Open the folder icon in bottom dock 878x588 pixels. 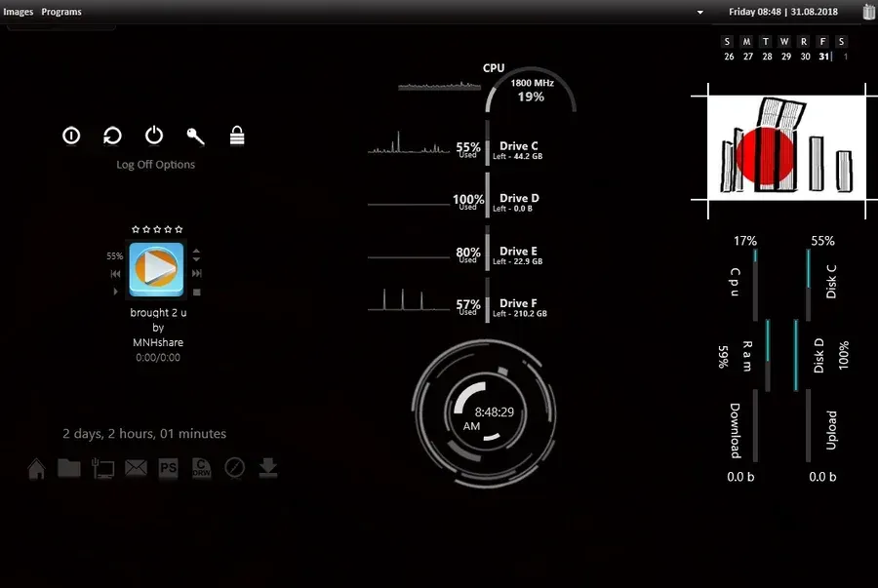click(x=69, y=468)
